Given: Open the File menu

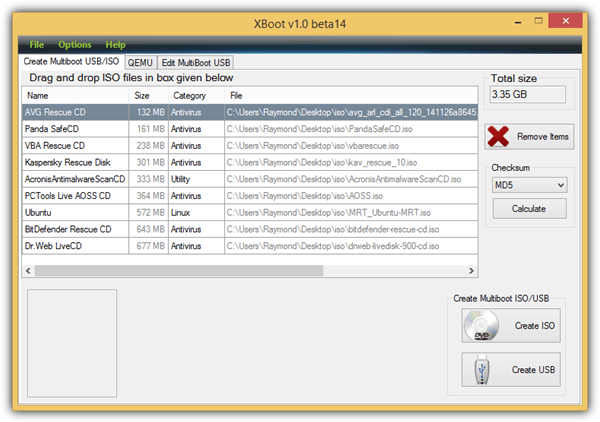Looking at the screenshot, I should pyautogui.click(x=37, y=45).
